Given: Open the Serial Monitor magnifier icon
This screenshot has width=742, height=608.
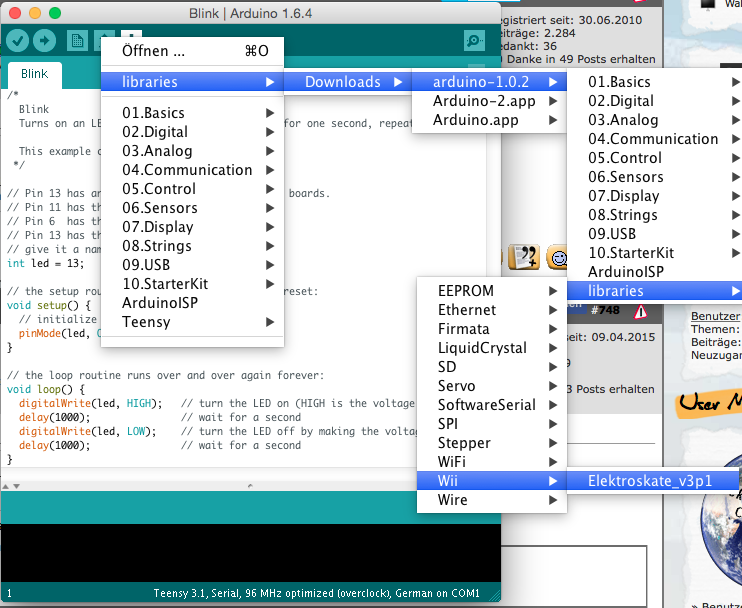Looking at the screenshot, I should tap(474, 41).
